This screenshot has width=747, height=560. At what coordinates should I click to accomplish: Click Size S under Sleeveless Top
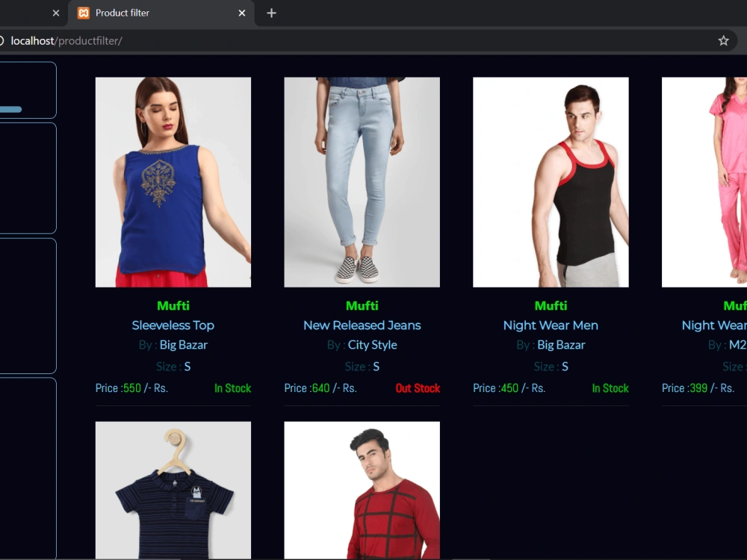point(173,367)
